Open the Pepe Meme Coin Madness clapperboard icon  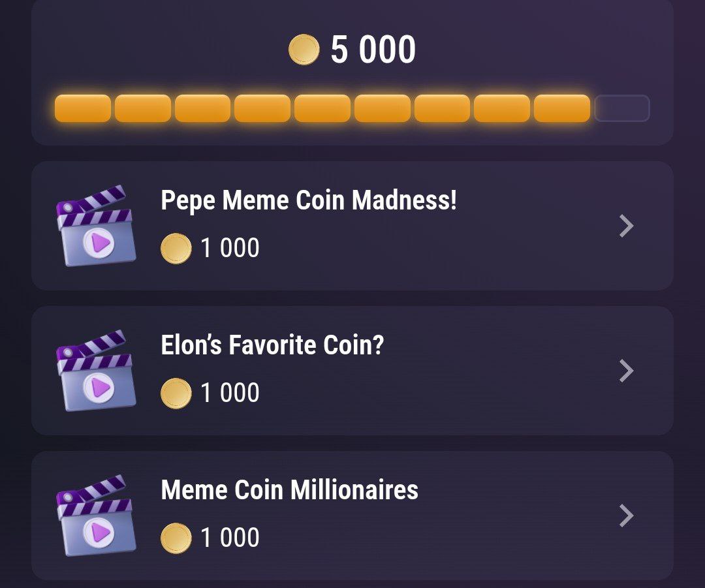pyautogui.click(x=96, y=226)
